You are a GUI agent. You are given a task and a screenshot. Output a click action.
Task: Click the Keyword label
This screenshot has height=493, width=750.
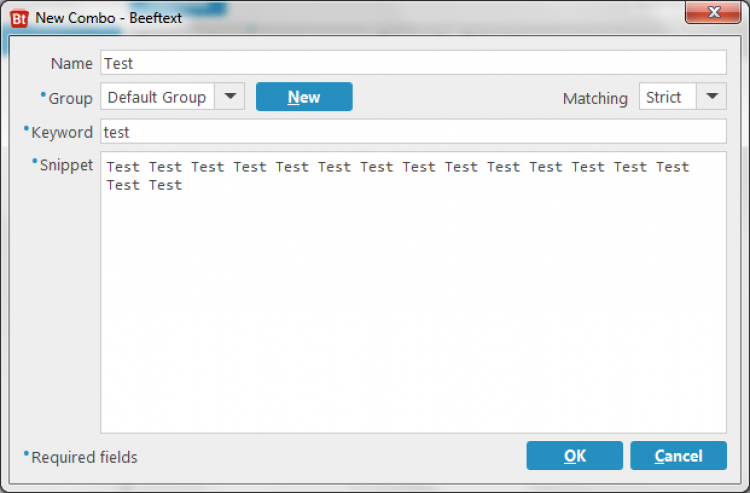coord(62,132)
